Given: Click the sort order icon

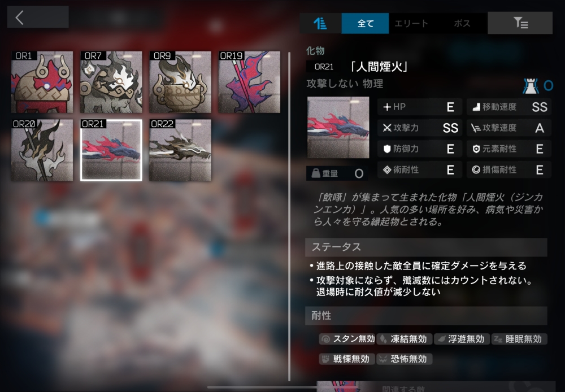Looking at the screenshot, I should pos(320,23).
